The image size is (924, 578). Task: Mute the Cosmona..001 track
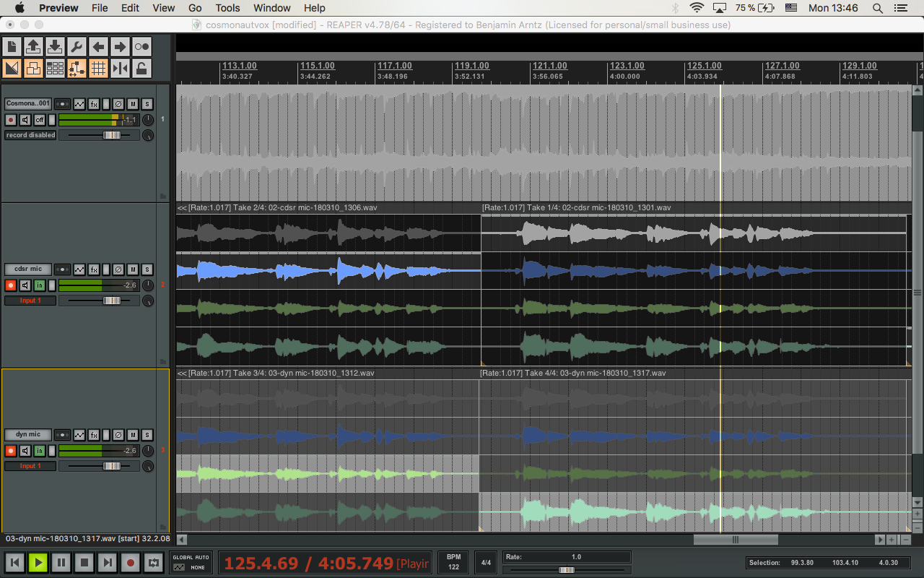click(133, 104)
